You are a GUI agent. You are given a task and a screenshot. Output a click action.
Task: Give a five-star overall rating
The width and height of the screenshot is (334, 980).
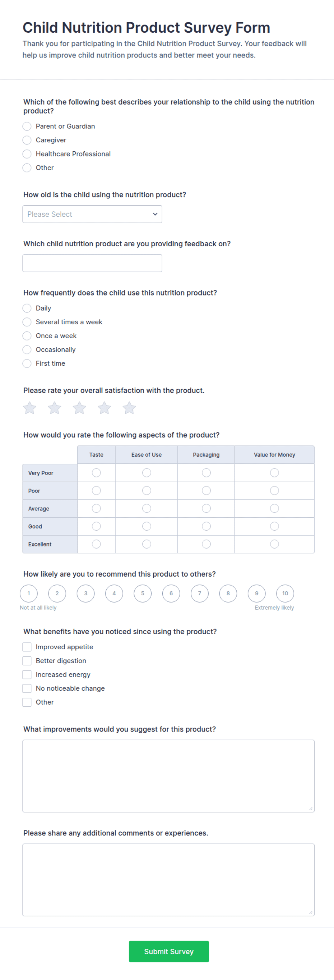(129, 408)
